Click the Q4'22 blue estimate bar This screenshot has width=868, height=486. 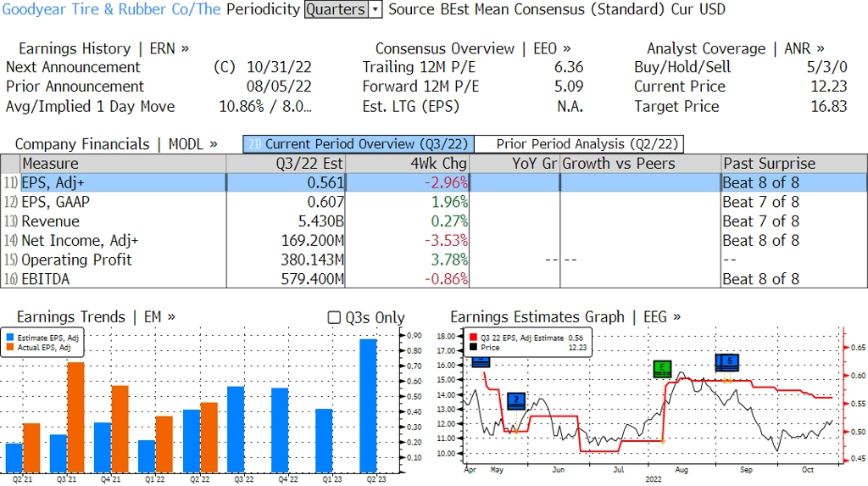280,431
